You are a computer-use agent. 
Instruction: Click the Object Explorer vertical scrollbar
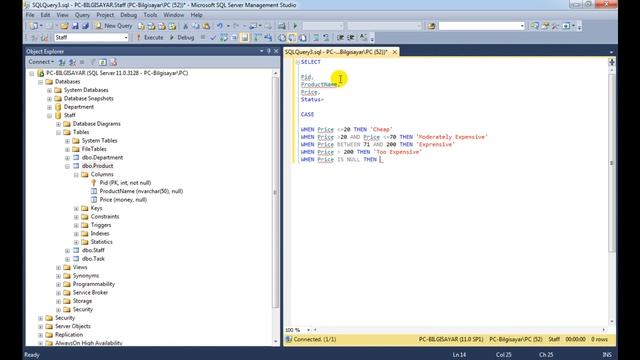pyautogui.click(x=276, y=207)
